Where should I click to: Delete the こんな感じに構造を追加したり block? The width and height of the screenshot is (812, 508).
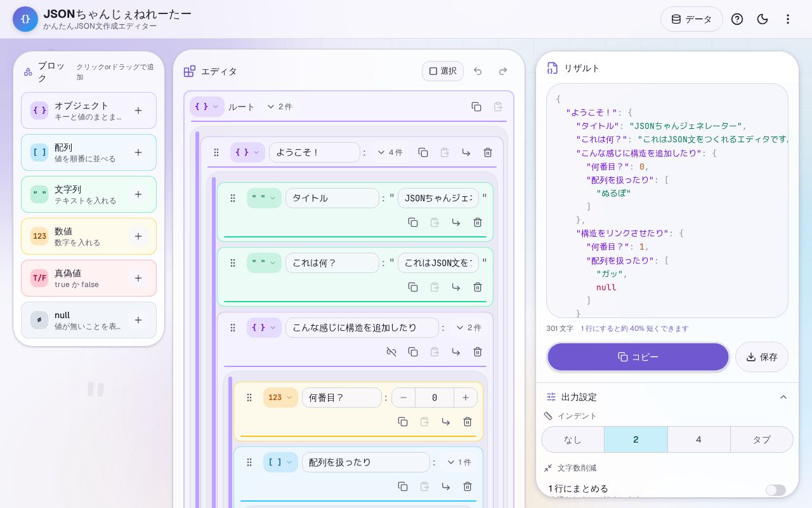click(478, 352)
